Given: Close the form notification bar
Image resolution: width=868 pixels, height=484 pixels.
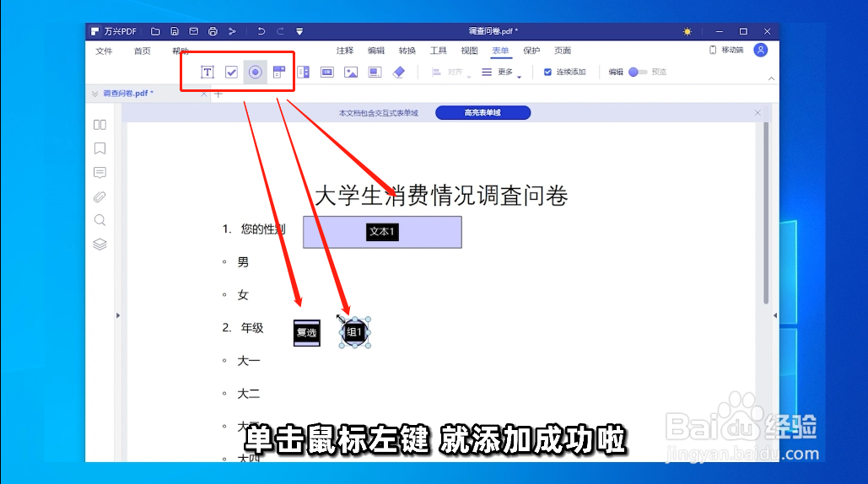Looking at the screenshot, I should coord(757,113).
